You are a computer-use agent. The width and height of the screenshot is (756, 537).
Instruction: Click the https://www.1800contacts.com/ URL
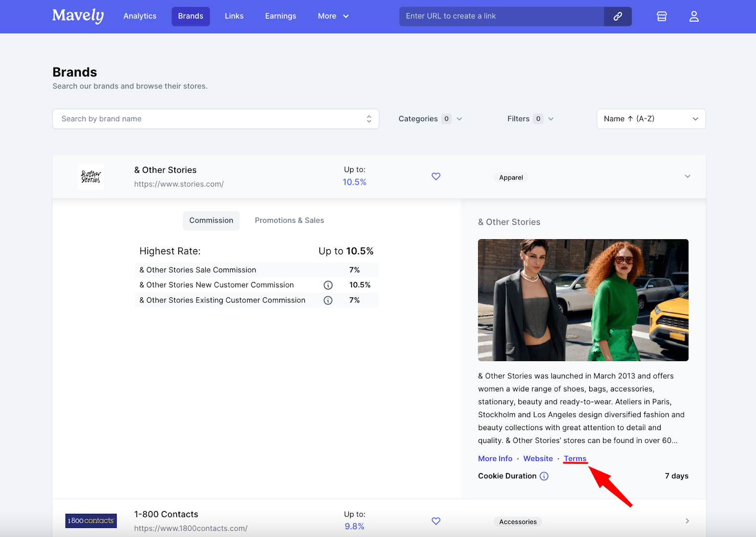190,528
